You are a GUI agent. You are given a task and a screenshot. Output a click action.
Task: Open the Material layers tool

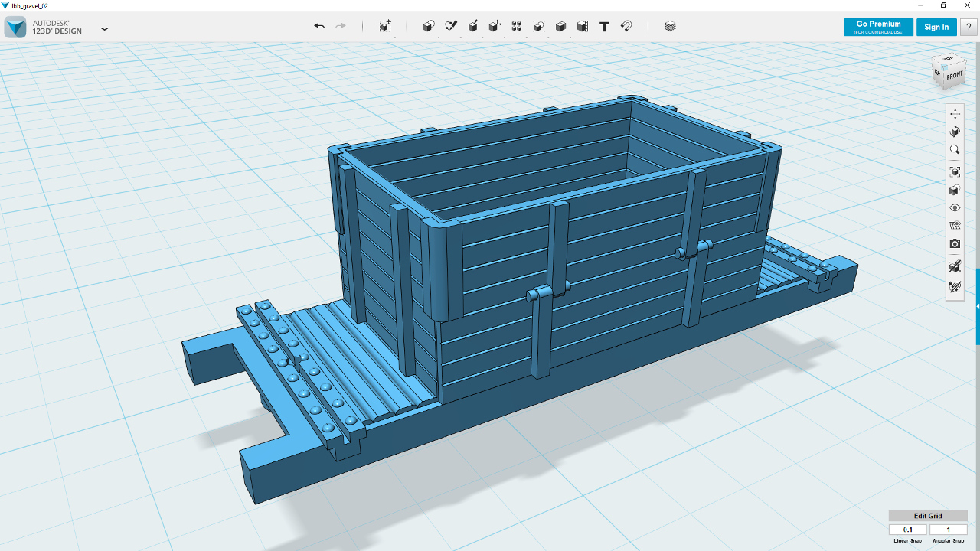671,26
